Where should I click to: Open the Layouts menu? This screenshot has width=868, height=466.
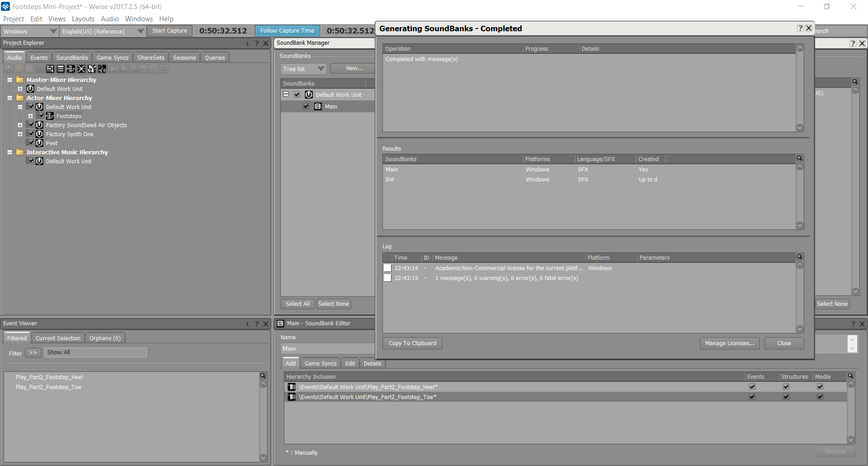click(x=83, y=19)
